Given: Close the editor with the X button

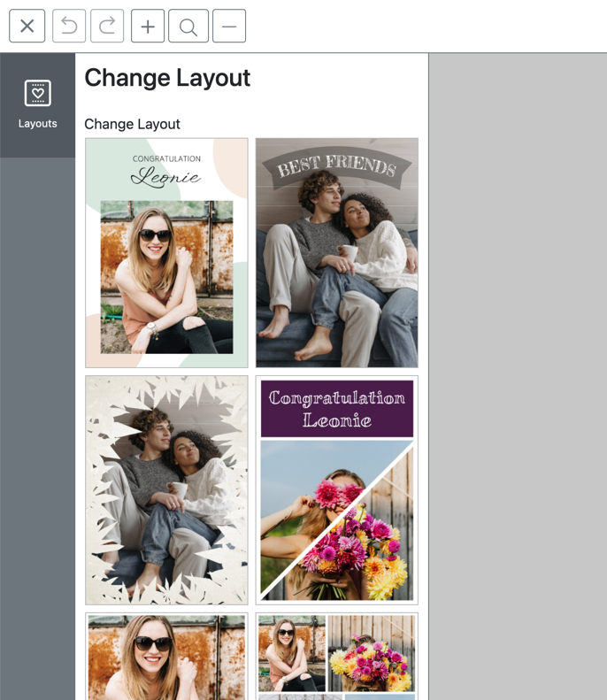Looking at the screenshot, I should tap(27, 26).
